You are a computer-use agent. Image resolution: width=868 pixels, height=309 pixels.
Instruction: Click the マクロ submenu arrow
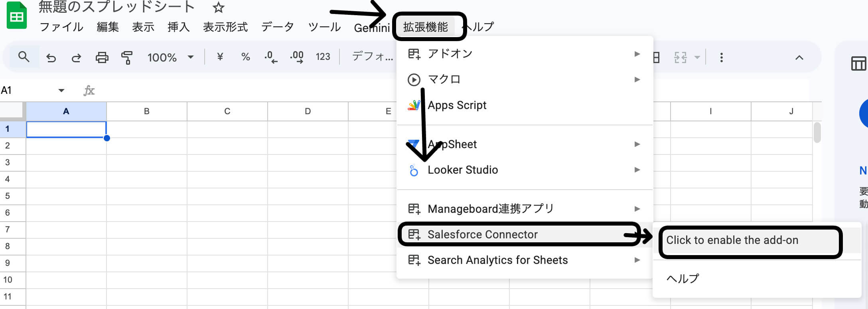(x=637, y=79)
